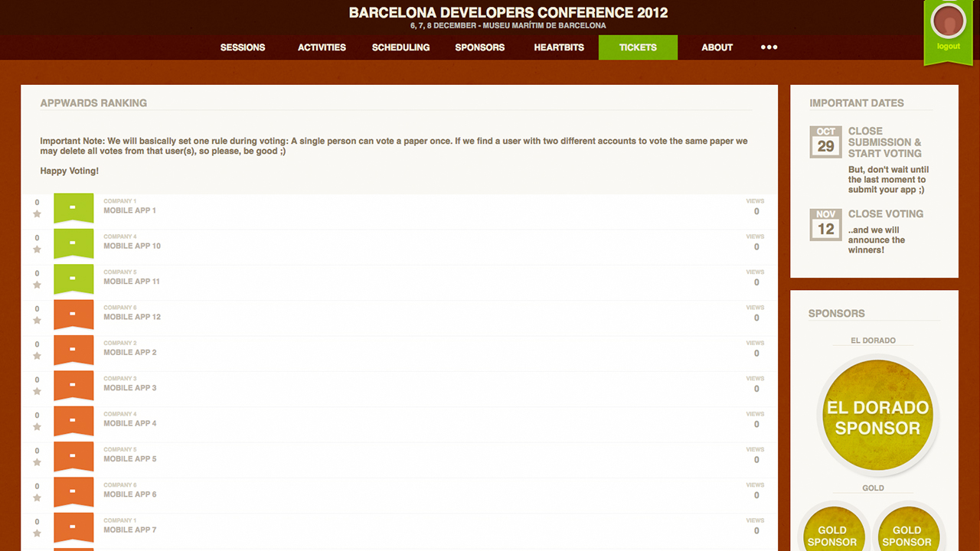
Task: Click the Nov 12 calendar icon
Action: 825,224
